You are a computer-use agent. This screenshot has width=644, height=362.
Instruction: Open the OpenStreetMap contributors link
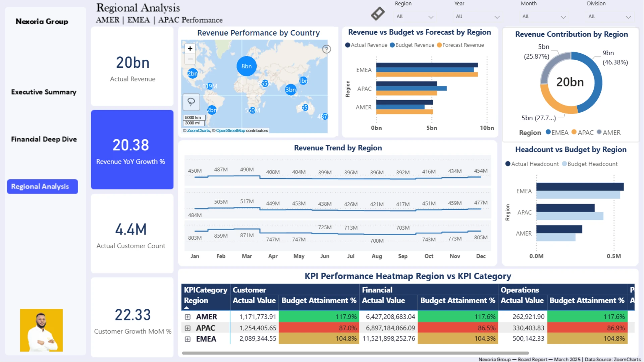tap(230, 131)
